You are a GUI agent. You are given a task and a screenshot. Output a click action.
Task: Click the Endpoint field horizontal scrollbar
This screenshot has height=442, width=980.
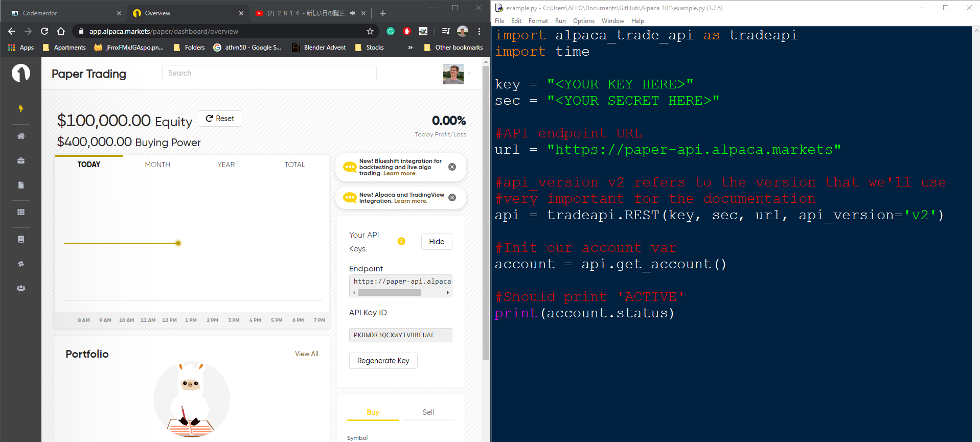[x=390, y=293]
